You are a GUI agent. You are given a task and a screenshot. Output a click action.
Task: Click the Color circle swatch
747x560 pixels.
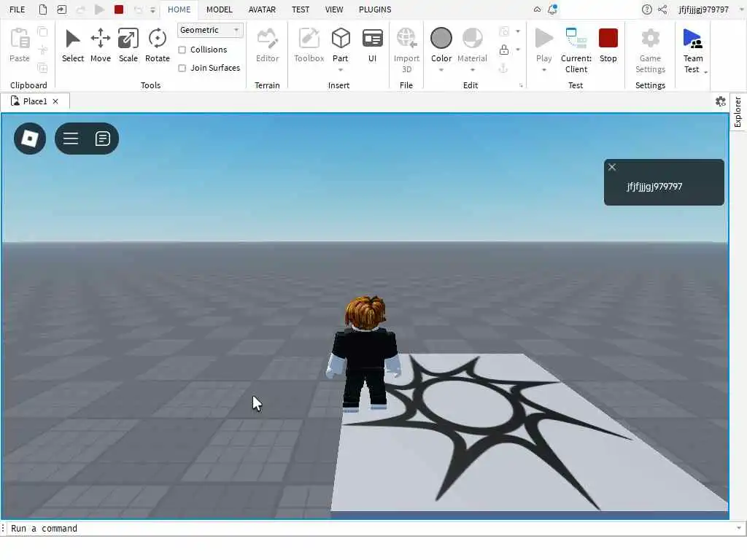coord(441,38)
